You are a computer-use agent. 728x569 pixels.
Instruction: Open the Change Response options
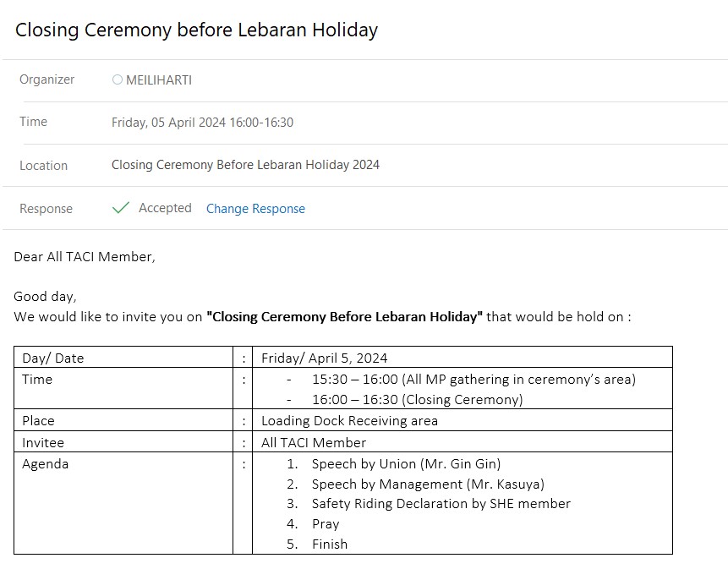point(255,208)
